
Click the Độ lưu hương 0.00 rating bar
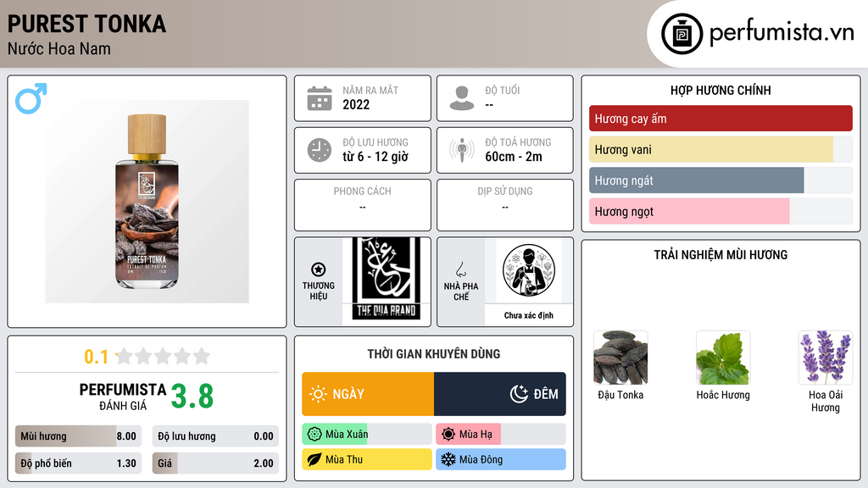click(x=215, y=436)
